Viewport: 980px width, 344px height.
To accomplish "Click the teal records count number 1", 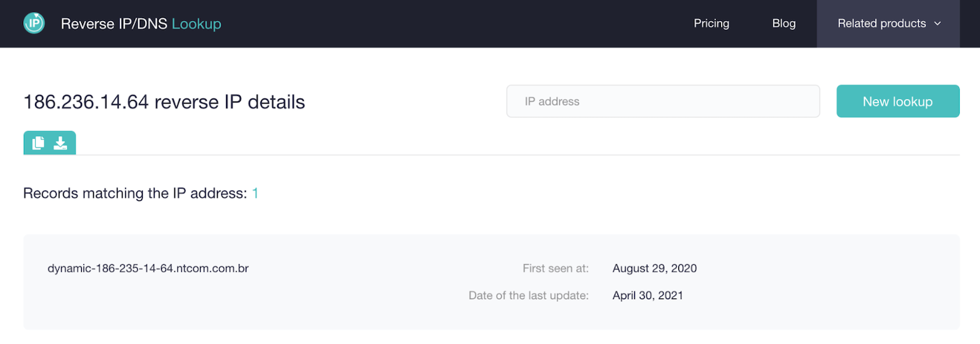I will point(255,193).
